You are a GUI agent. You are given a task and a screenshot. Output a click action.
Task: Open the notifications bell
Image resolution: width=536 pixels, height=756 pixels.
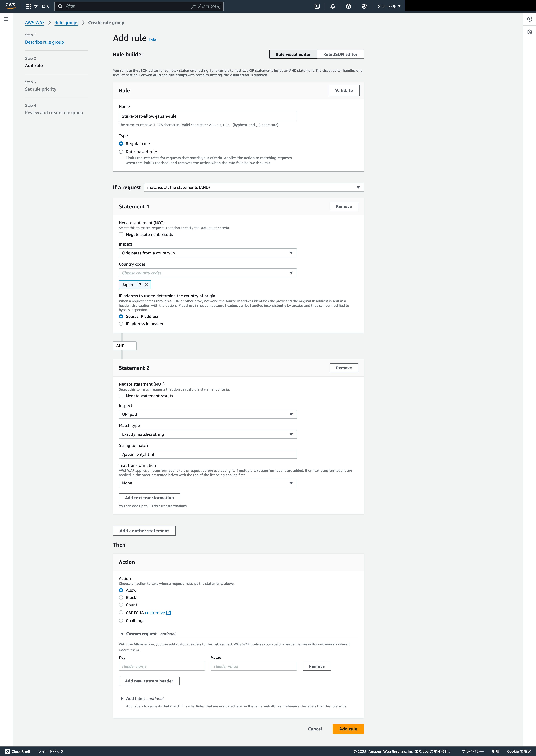333,6
